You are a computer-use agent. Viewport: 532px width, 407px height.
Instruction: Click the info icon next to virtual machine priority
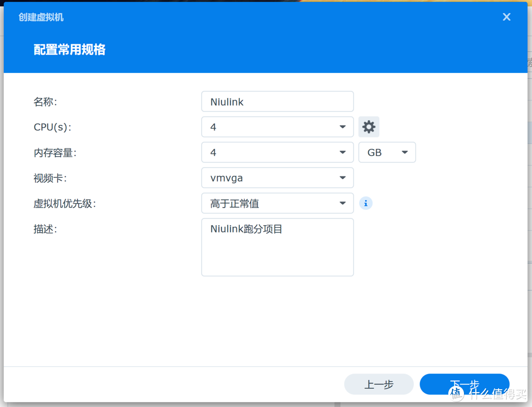click(366, 203)
